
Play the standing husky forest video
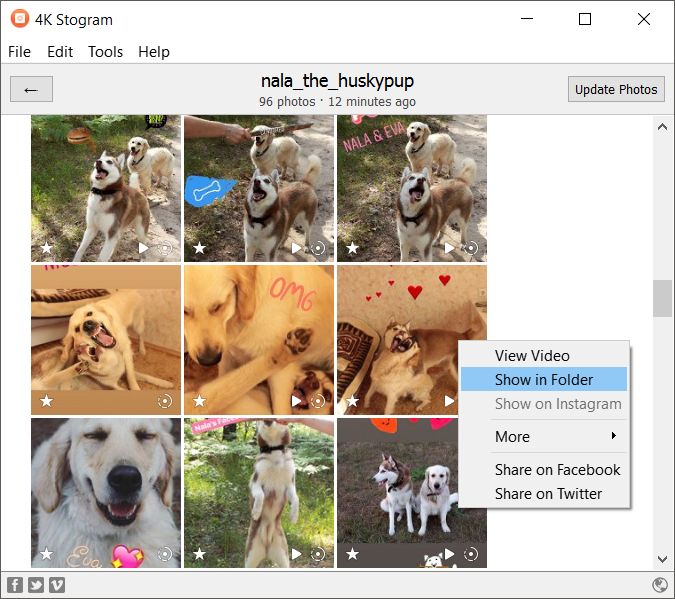click(x=296, y=554)
